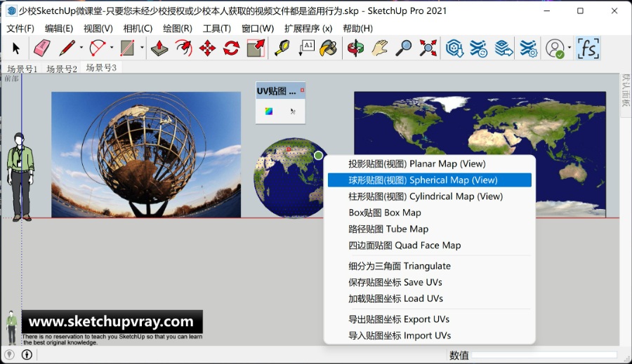
Task: Activate the Push/Pull tool
Action: point(159,48)
